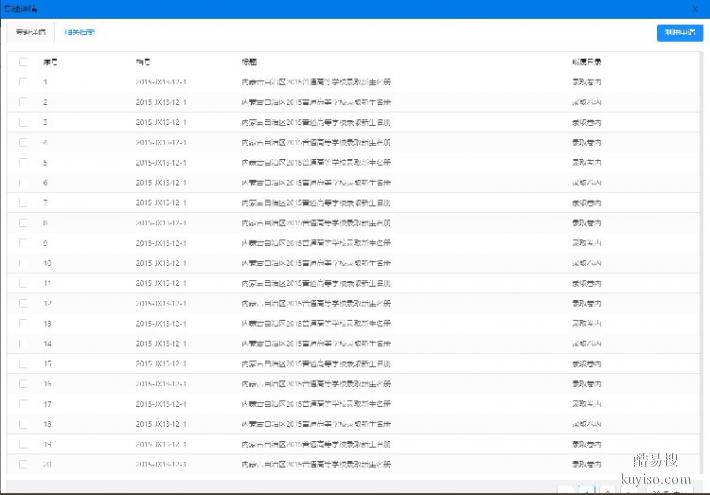This screenshot has height=495, width=710.
Task: Select the active black-text tab
Action: 30,32
